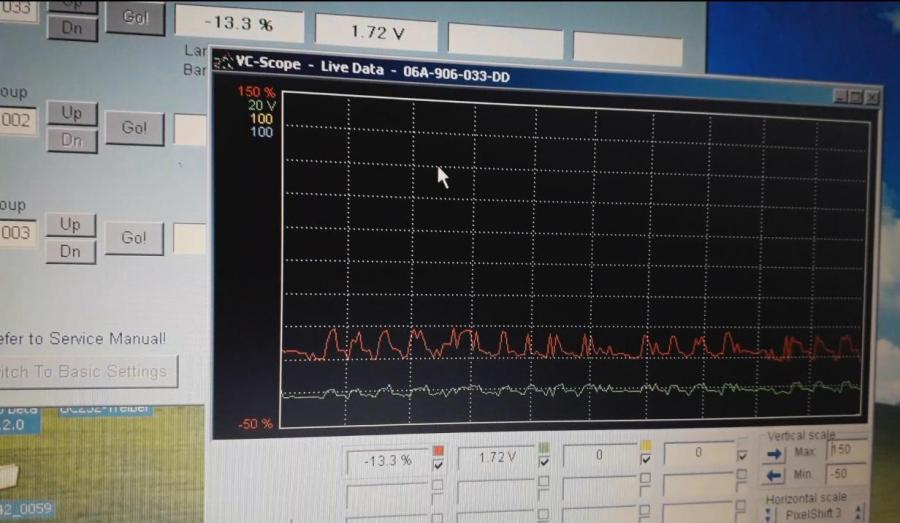Maximize the VC-Scope window

click(855, 96)
